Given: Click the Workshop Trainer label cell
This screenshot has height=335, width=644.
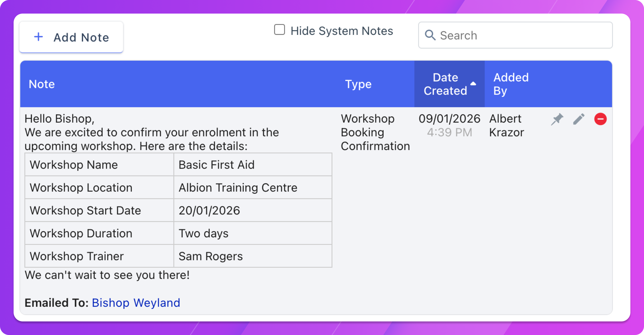Looking at the screenshot, I should (x=99, y=256).
